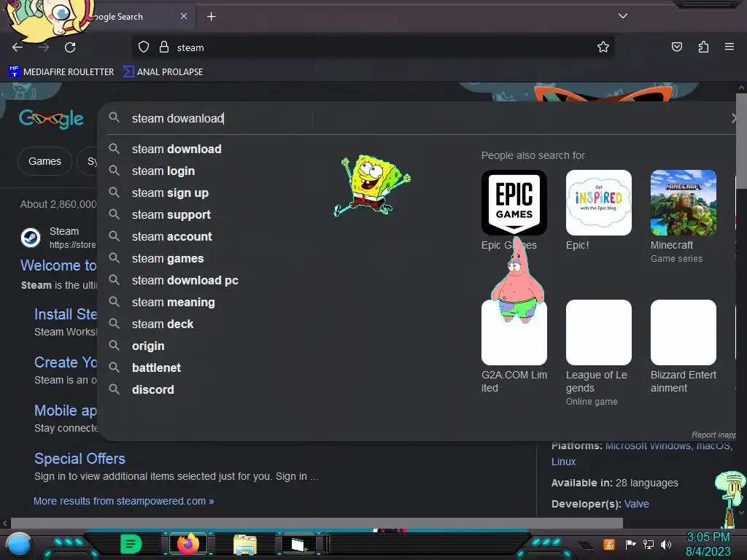Pick the steam deck suggestion
The width and height of the screenshot is (747, 560).
click(x=163, y=324)
